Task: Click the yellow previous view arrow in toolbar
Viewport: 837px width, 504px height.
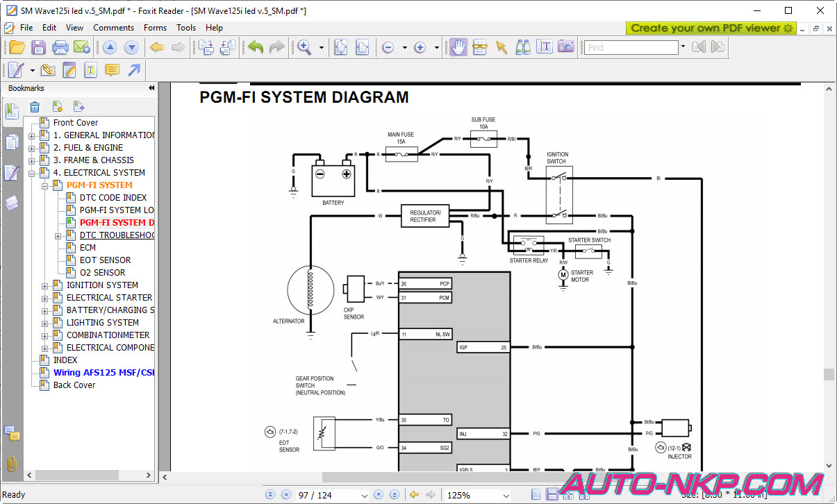Action: click(x=157, y=47)
